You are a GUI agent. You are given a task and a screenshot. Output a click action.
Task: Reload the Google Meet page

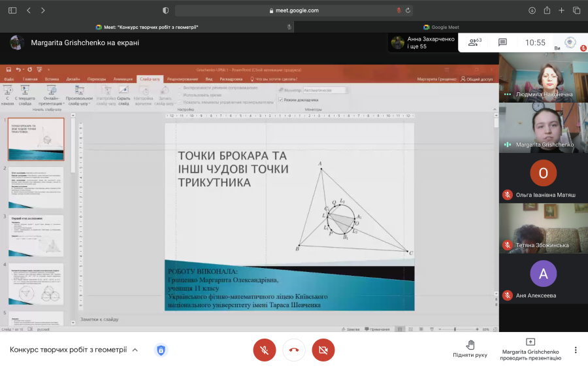(x=408, y=10)
